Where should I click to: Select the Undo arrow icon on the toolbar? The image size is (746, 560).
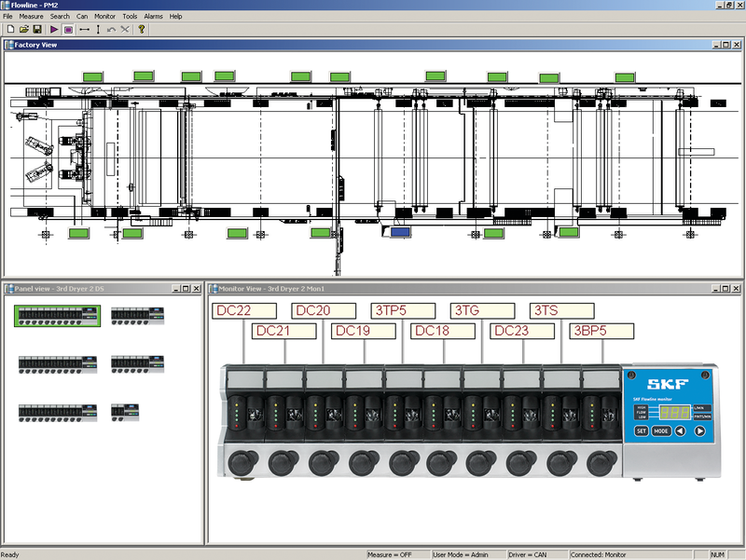111,31
